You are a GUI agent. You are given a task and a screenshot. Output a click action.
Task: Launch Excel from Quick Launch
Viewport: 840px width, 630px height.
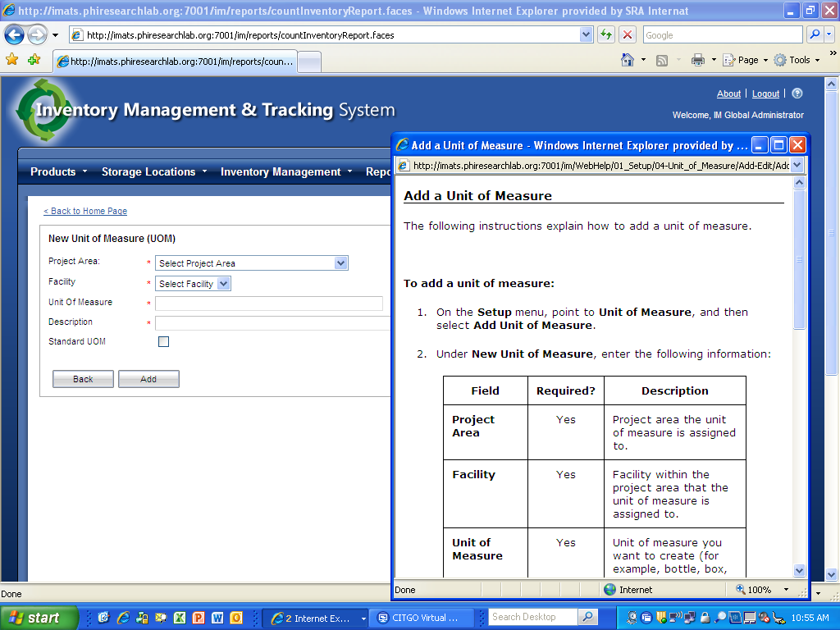[x=180, y=618]
